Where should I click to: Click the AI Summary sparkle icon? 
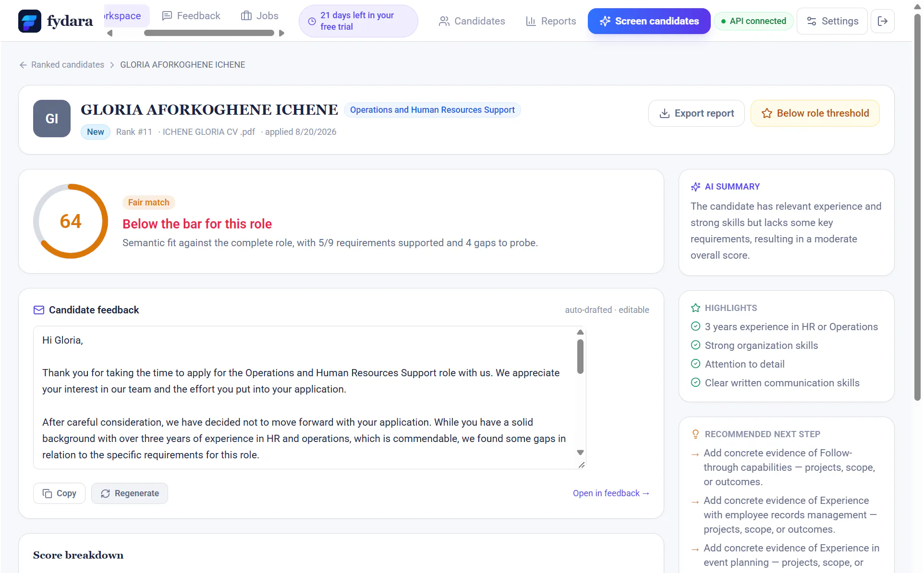(695, 187)
